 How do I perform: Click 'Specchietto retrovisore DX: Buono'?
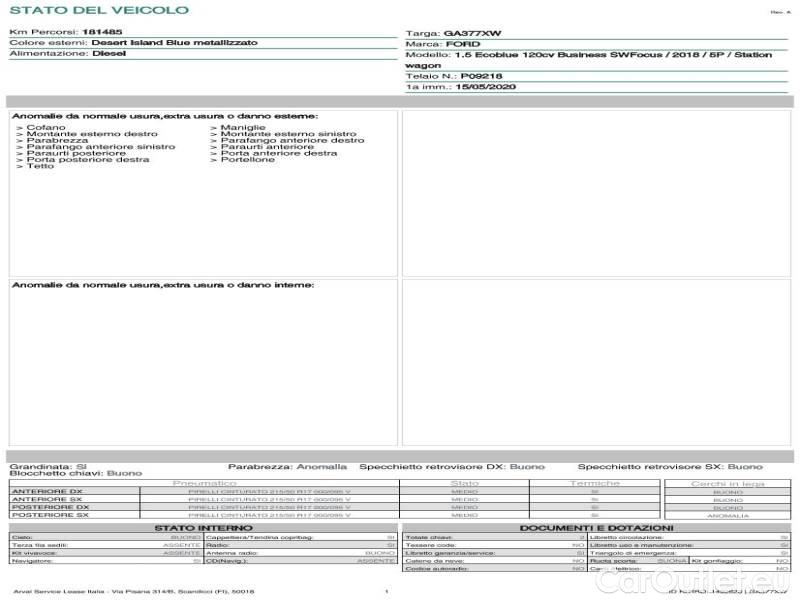click(x=452, y=467)
